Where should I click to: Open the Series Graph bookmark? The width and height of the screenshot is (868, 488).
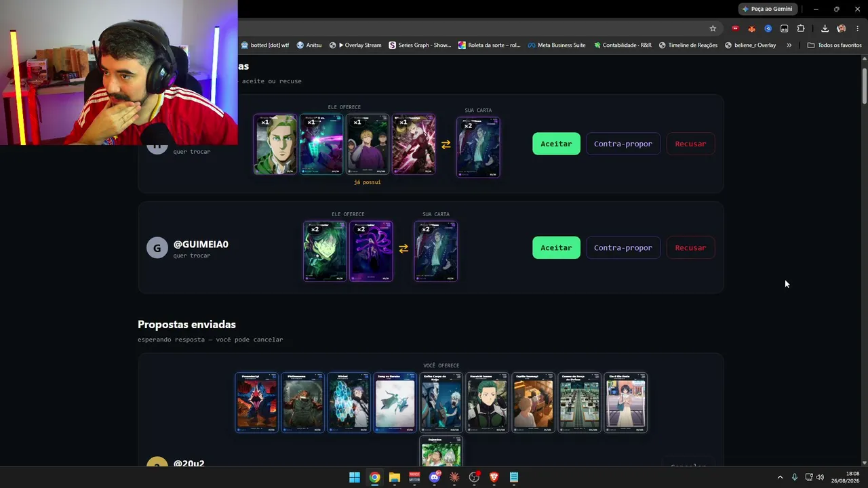[x=420, y=45]
